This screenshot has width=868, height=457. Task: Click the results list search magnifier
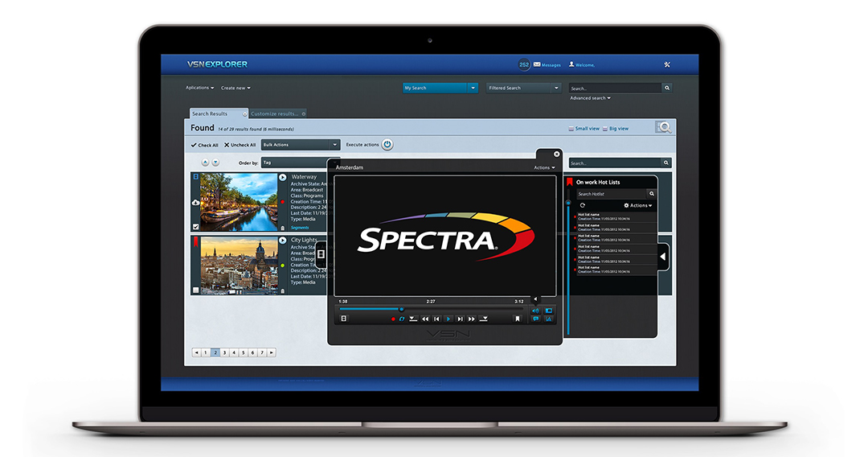point(666,163)
